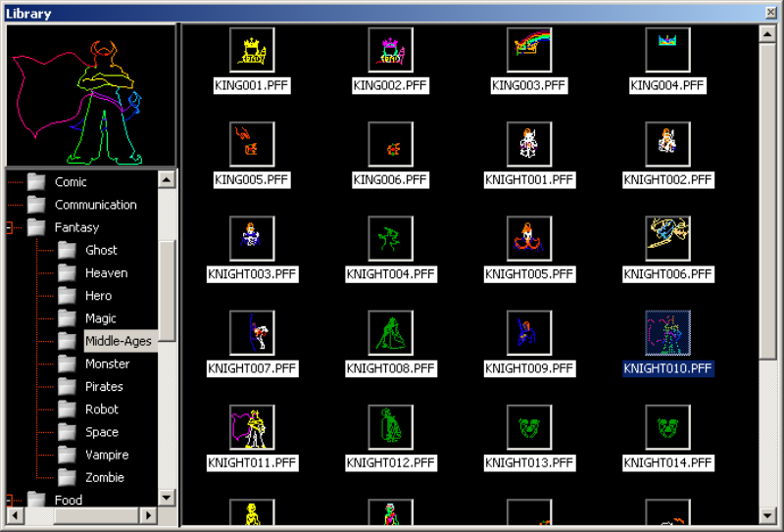The width and height of the screenshot is (784, 532).
Task: Click the Ghost folder icon
Action: [x=67, y=250]
